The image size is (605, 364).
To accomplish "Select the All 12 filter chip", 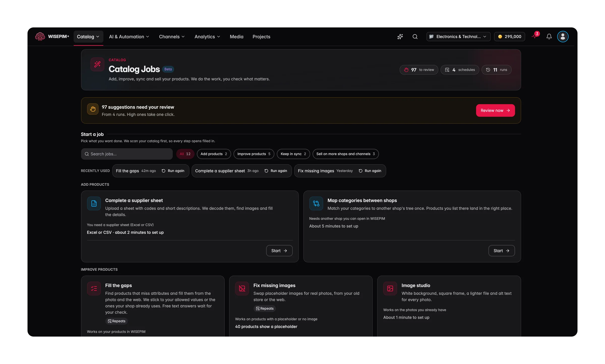I will click(185, 154).
